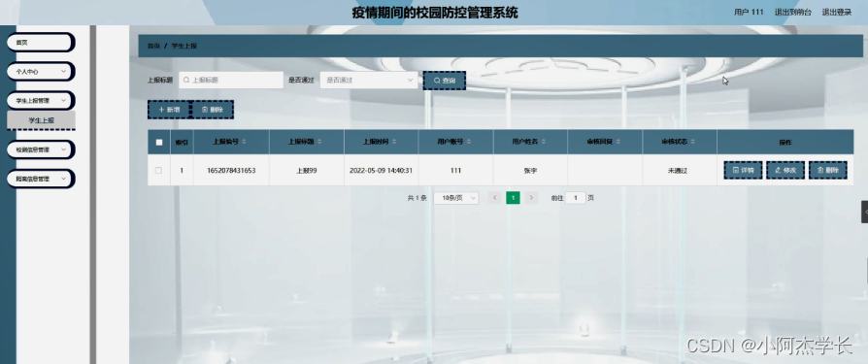Viewport: 868px width, 364px height.
Task: Click the 新增 add button
Action: tap(169, 110)
